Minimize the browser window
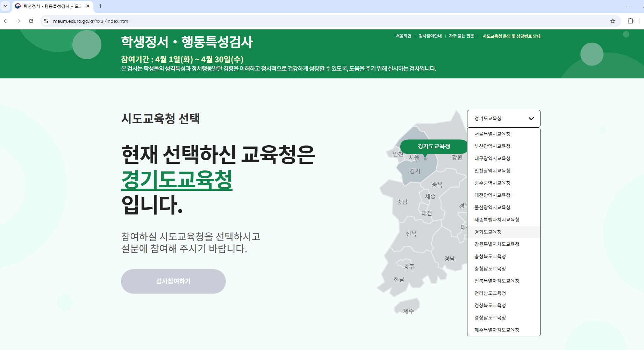644x350 pixels. [629, 6]
